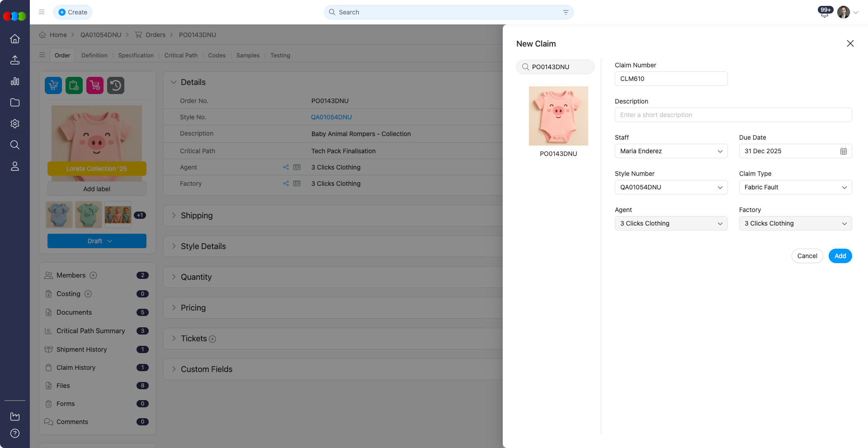Click the upload icon in left sidebar
This screenshot has height=448, width=868.
(15, 60)
